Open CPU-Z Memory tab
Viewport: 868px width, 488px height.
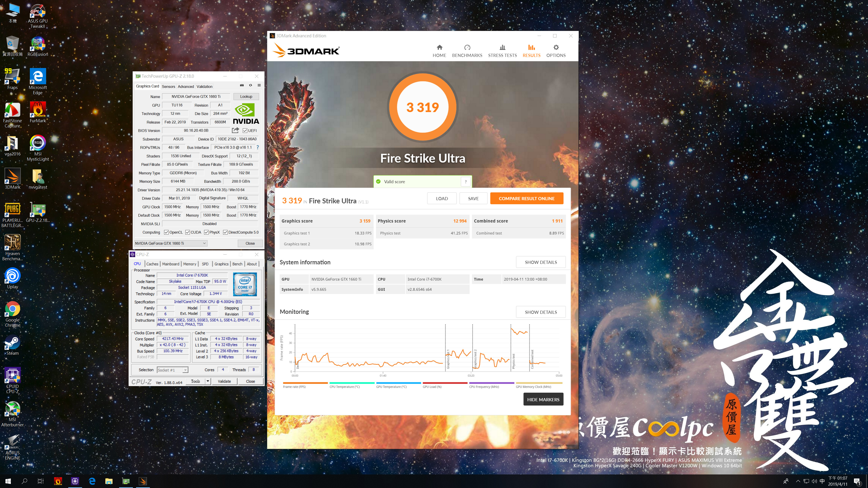pyautogui.click(x=189, y=264)
